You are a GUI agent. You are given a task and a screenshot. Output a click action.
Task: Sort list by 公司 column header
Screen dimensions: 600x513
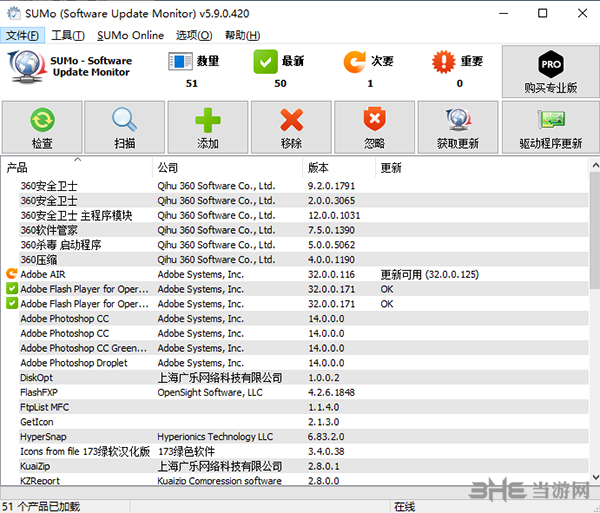[x=226, y=168]
